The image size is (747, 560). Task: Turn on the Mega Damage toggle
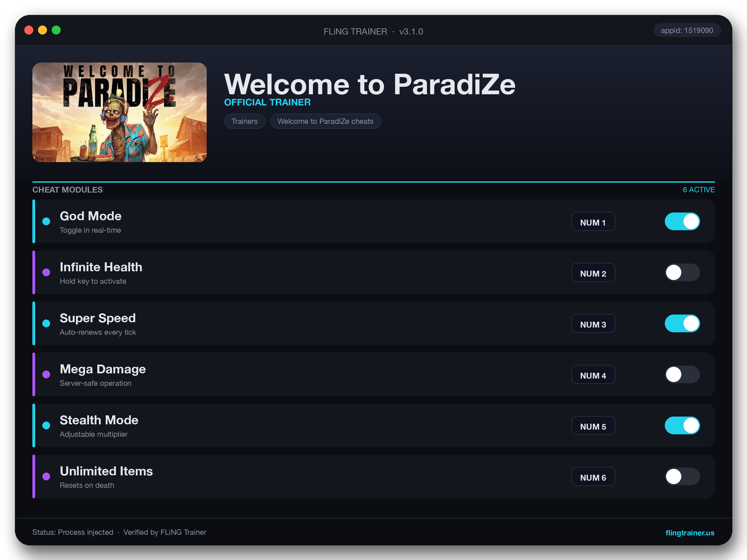[x=682, y=374]
